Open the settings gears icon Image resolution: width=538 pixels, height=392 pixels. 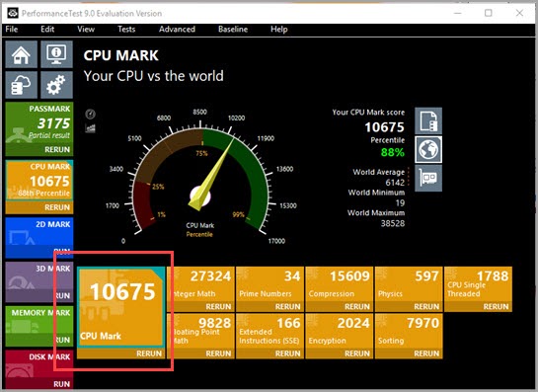[x=56, y=85]
